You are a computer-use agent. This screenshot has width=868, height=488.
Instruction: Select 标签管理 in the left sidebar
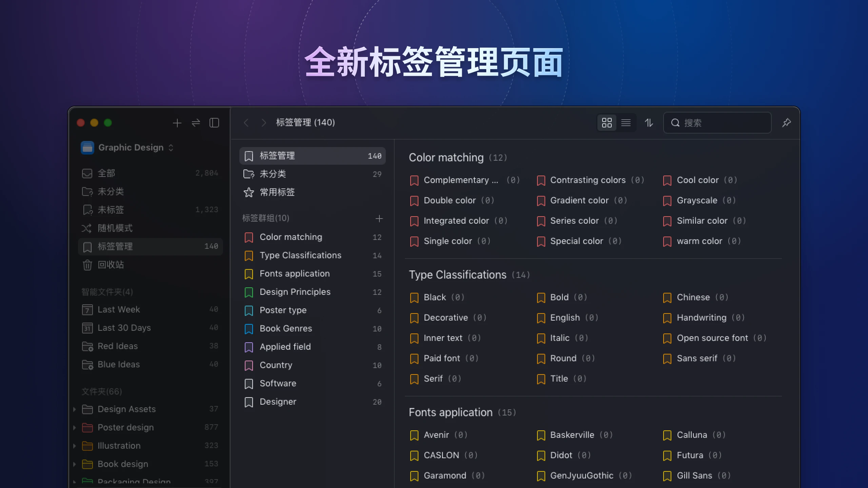150,246
